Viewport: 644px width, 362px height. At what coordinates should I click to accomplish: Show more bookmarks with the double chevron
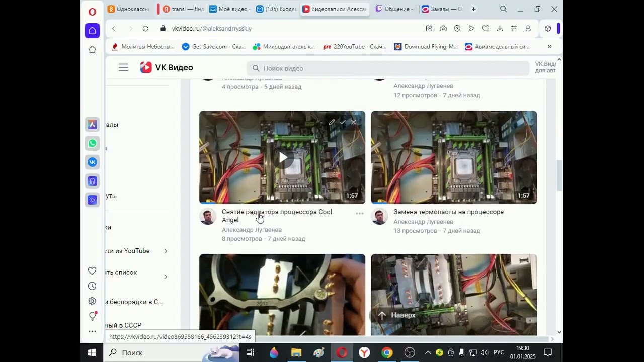pyautogui.click(x=550, y=47)
